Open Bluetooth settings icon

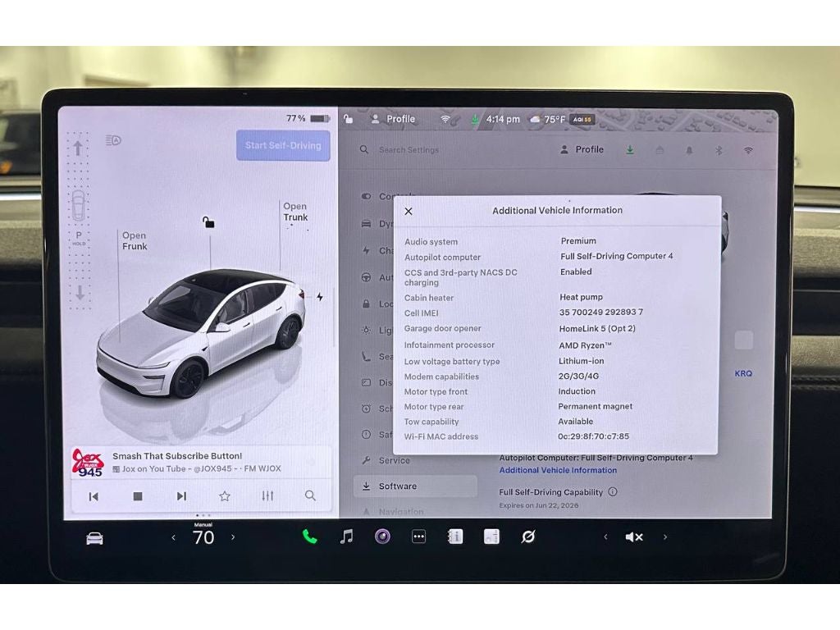coord(719,151)
